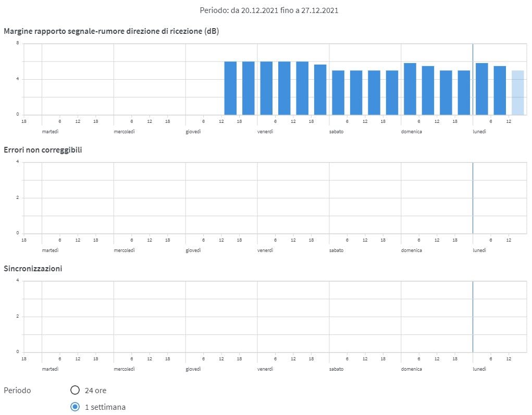This screenshot has height=415, width=532.
Task: Click the "Margine rapporto segnale-rumore" chart title
Action: 111,31
